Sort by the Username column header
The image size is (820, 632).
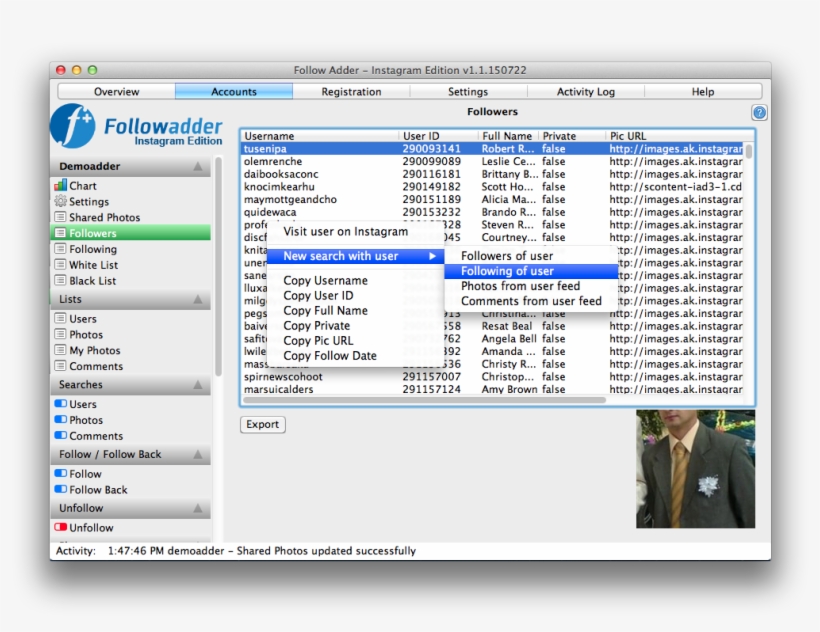point(320,136)
